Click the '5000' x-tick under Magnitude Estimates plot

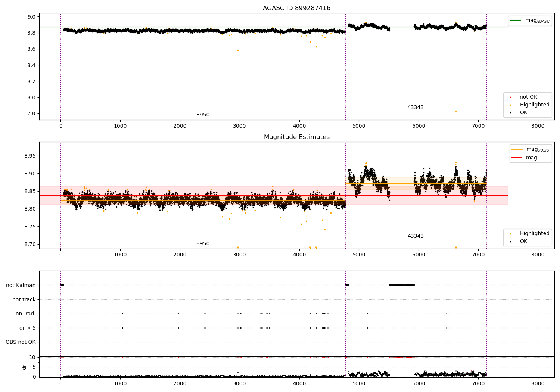click(x=359, y=255)
